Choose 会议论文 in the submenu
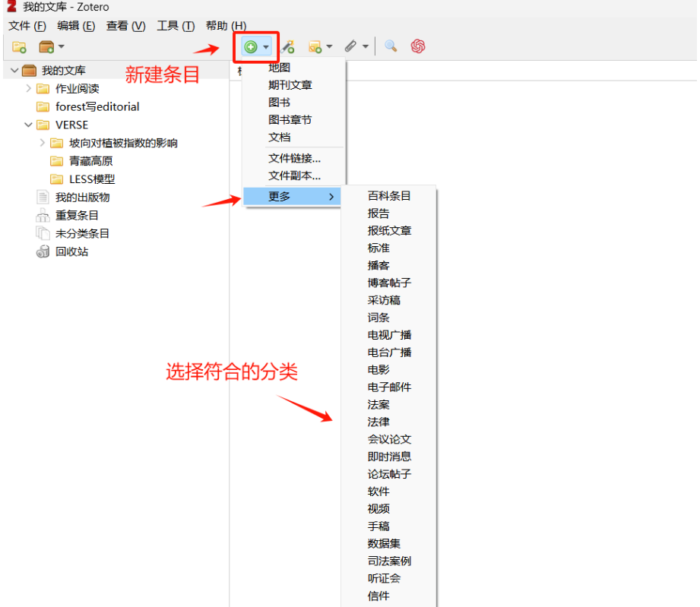700x607 pixels. point(389,440)
